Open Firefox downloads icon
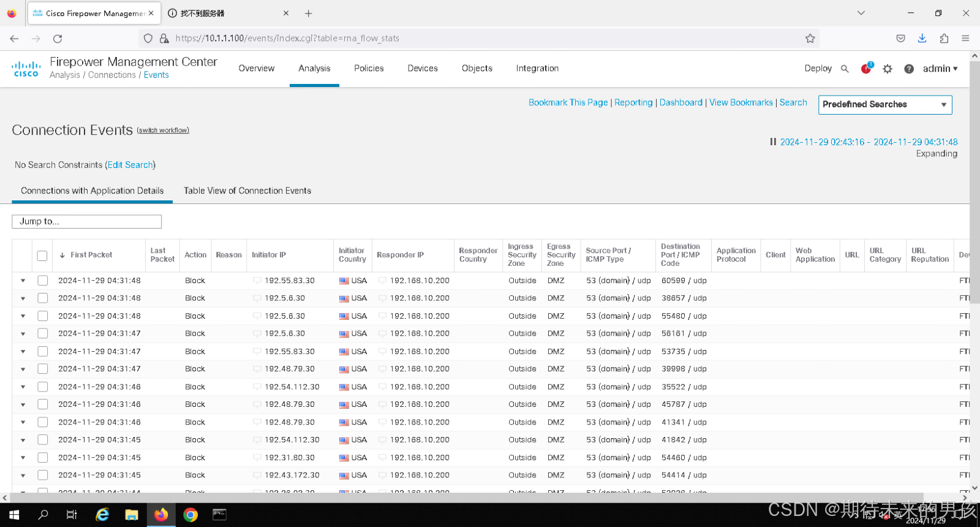980x527 pixels. [x=922, y=38]
